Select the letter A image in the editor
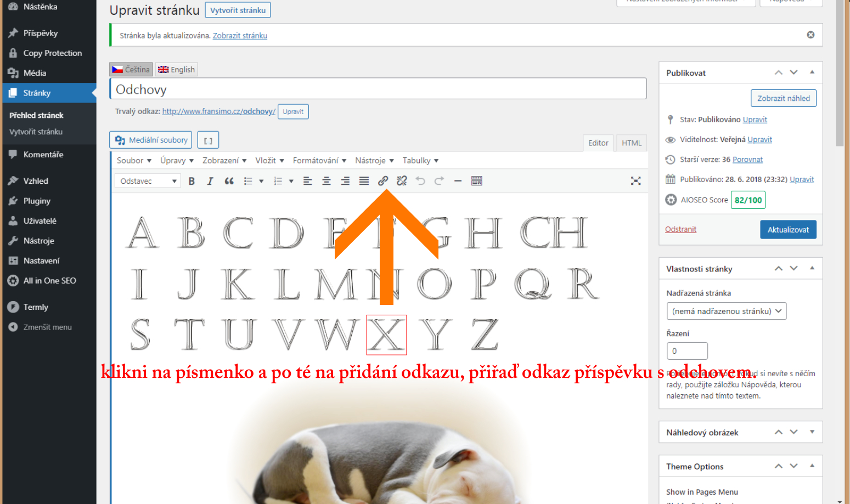850x504 pixels. pyautogui.click(x=143, y=233)
